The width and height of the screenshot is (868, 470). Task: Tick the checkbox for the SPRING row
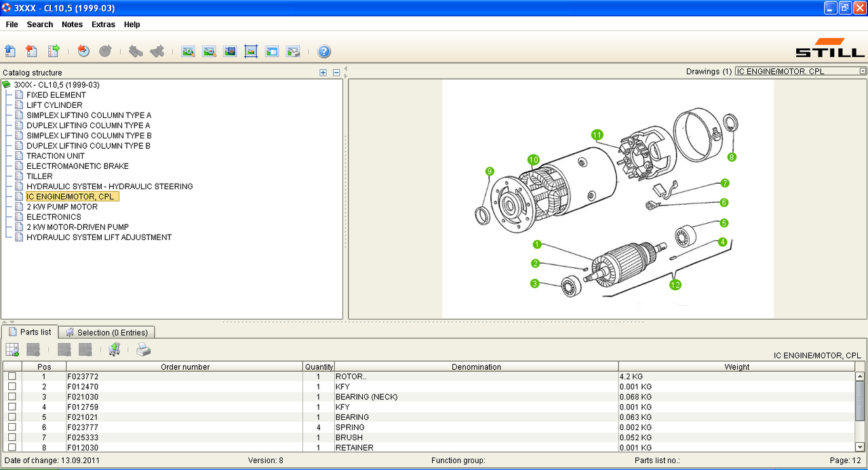[12, 427]
